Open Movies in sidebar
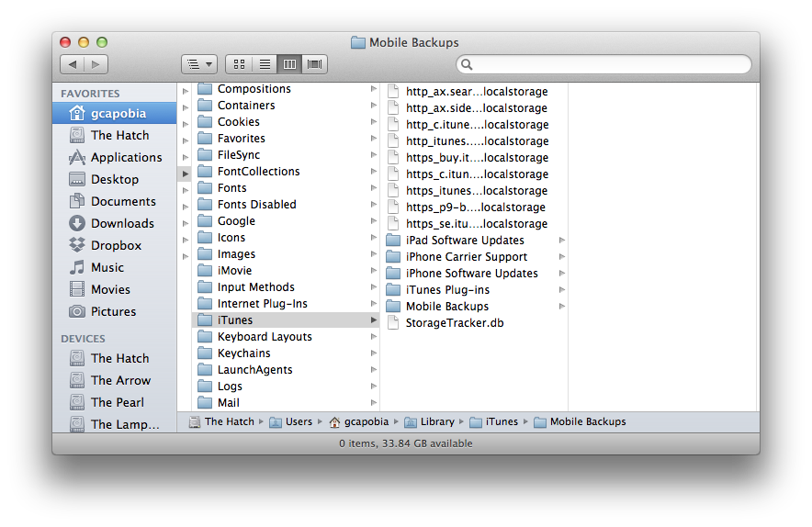 coord(115,289)
